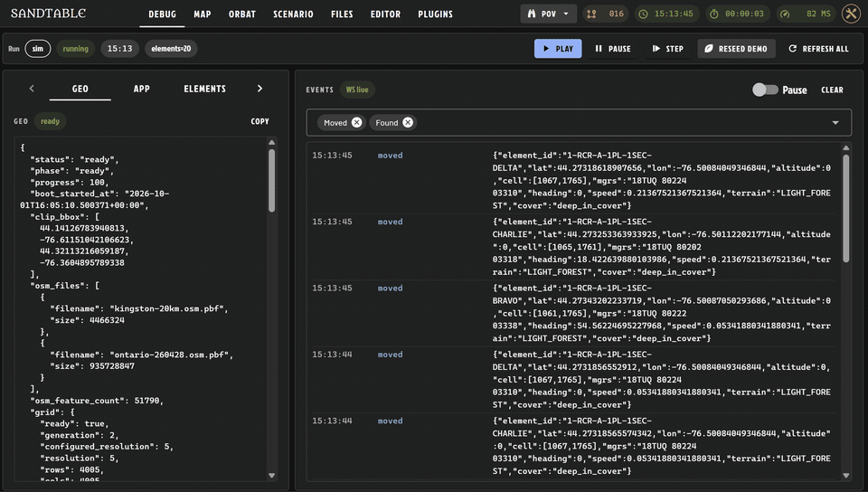The height and width of the screenshot is (492, 868).
Task: Remove the Found filter chip
Action: point(408,123)
